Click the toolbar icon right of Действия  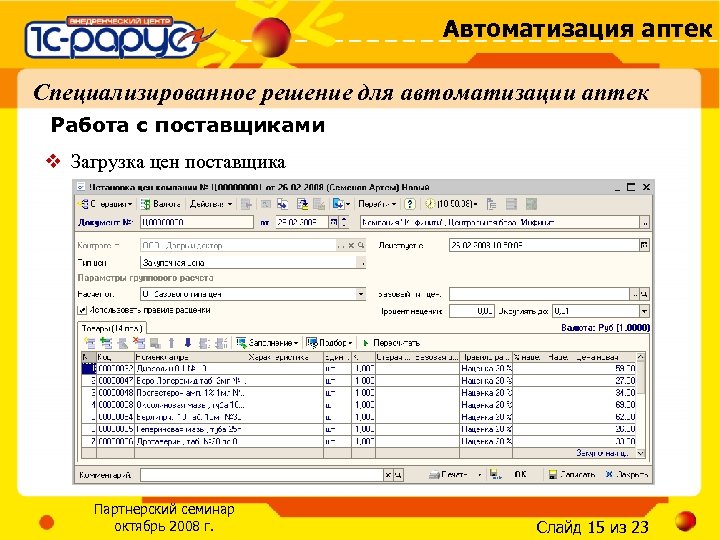tap(246, 204)
